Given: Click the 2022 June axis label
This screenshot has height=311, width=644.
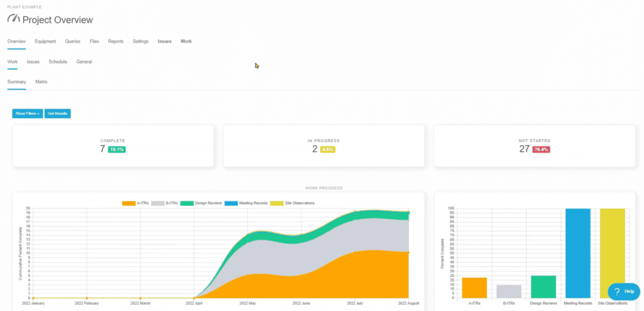Looking at the screenshot, I should tap(301, 303).
